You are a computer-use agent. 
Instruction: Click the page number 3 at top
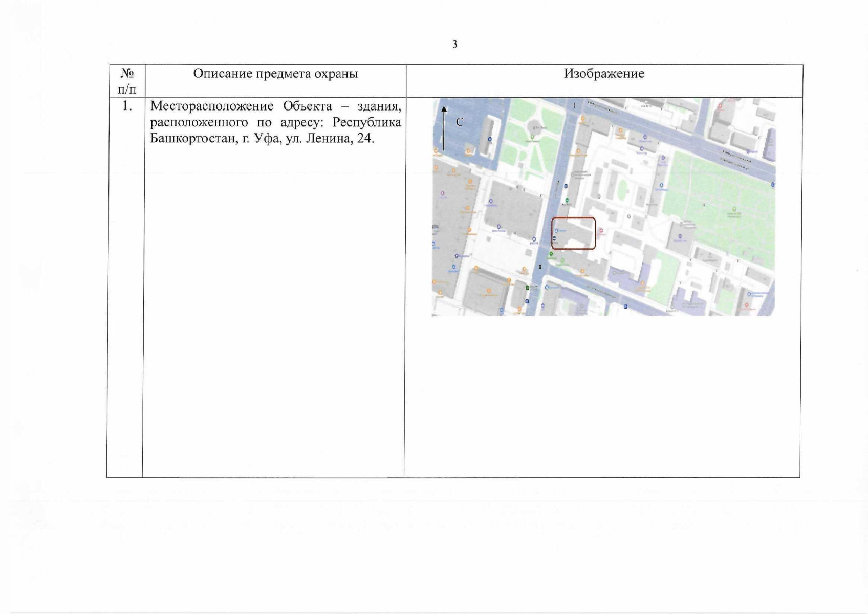click(x=454, y=45)
